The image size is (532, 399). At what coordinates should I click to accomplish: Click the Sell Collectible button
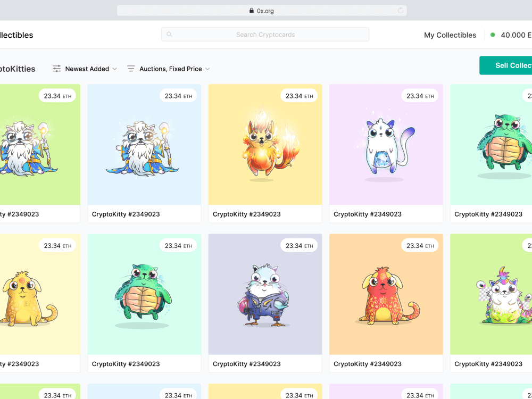click(505, 65)
